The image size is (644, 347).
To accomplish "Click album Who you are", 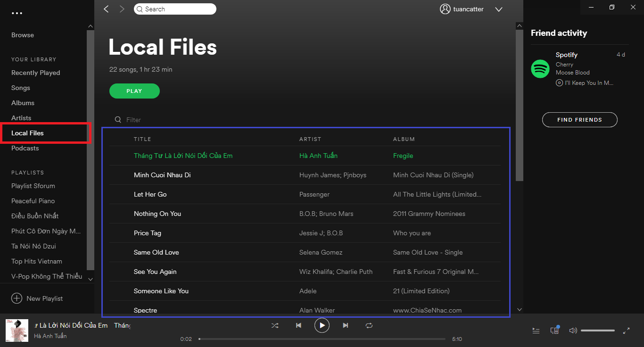I will click(x=412, y=233).
